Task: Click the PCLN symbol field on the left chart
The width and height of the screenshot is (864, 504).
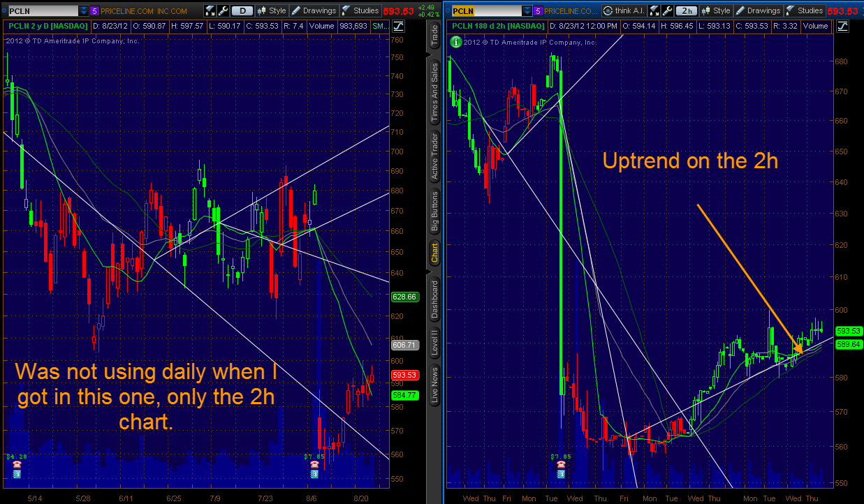Action: 43,10
